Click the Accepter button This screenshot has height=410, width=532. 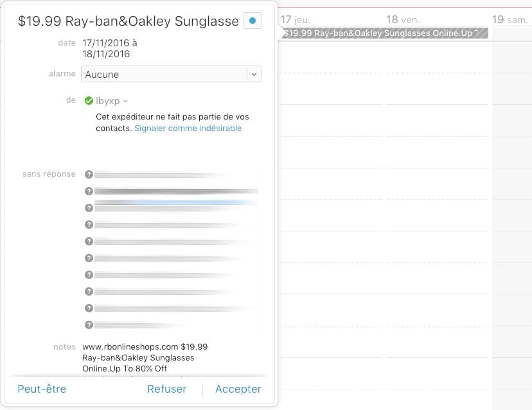click(238, 389)
